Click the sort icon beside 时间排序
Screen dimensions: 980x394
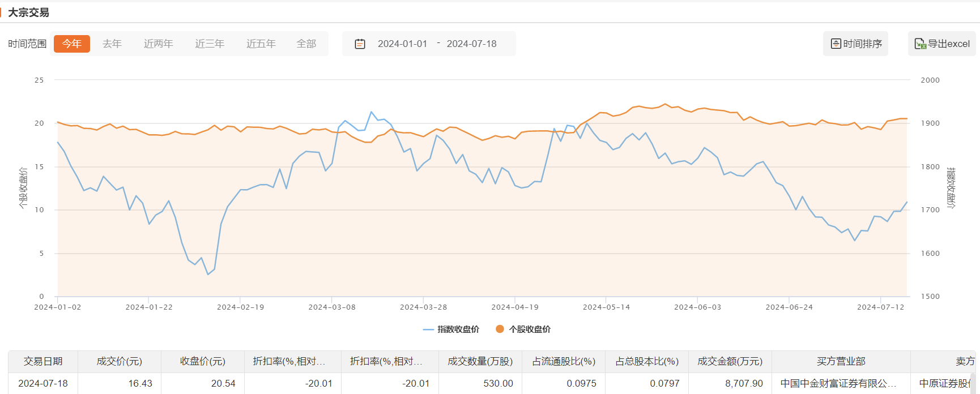836,44
